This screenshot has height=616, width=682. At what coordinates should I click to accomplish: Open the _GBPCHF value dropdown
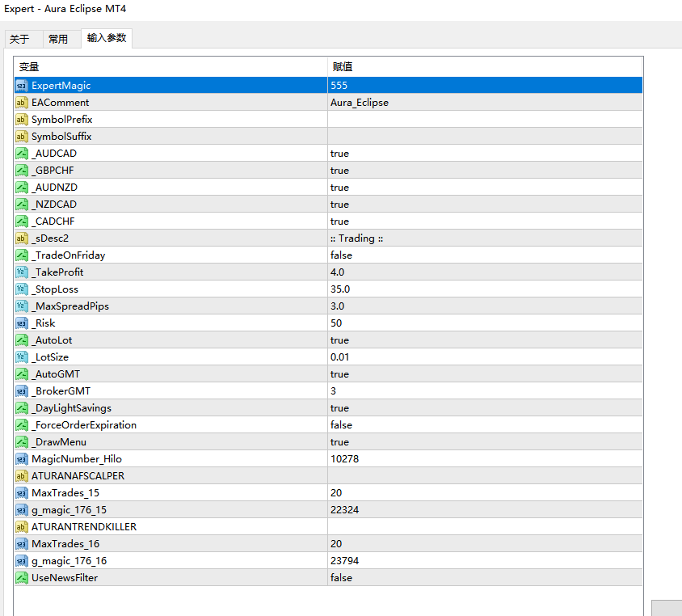point(485,171)
